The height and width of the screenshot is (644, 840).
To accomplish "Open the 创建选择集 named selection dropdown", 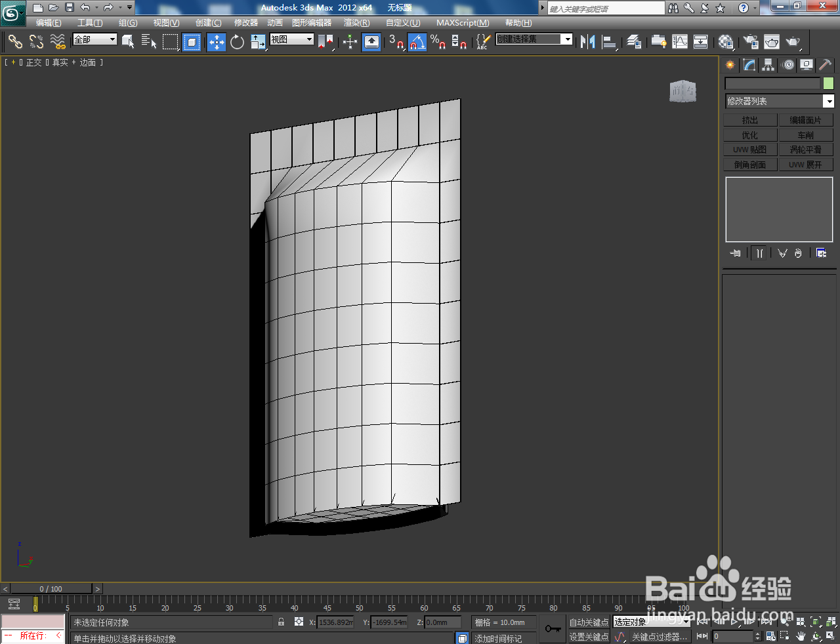I will (x=534, y=39).
